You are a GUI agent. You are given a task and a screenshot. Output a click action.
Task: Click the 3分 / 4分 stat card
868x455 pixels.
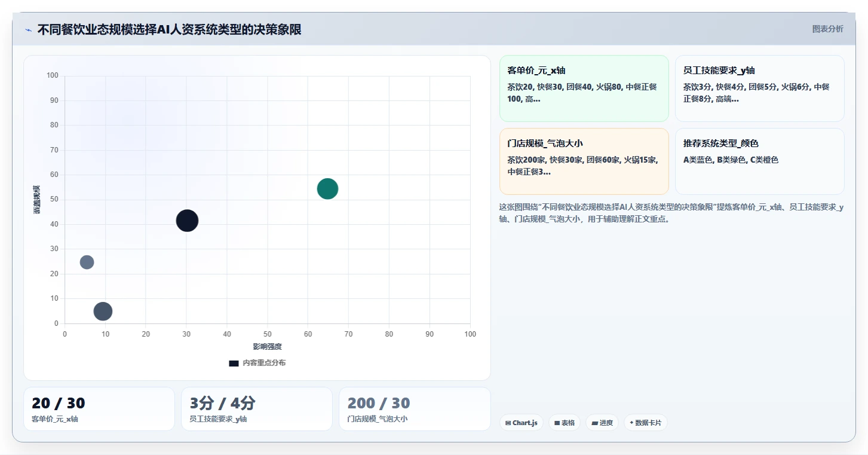pyautogui.click(x=257, y=409)
